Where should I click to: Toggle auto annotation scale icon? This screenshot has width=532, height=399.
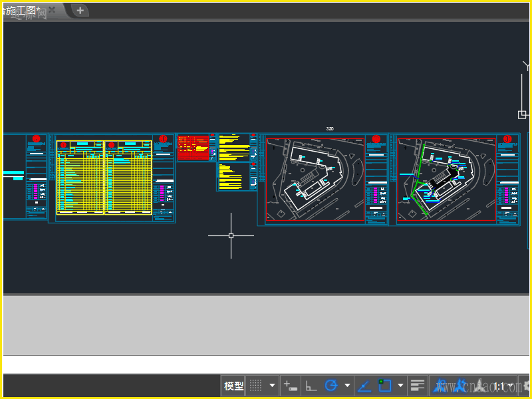(x=460, y=386)
